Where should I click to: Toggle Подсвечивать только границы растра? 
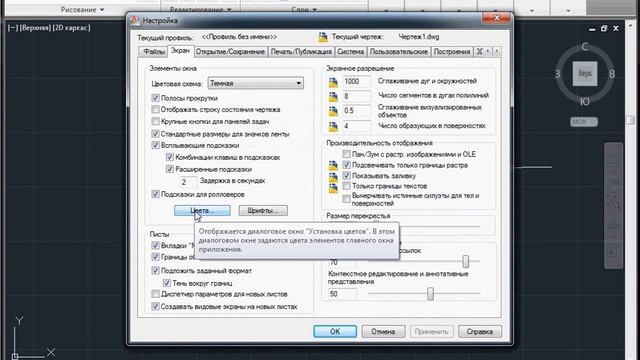point(346,165)
